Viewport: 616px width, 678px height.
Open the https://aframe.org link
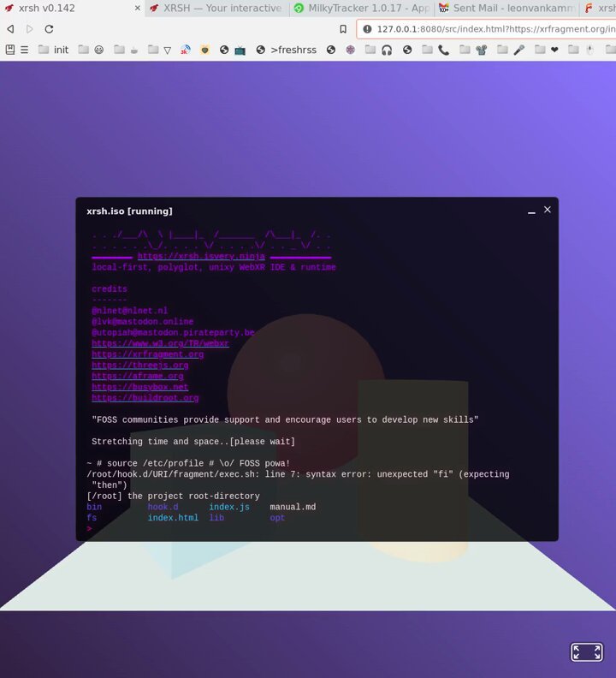point(138,376)
